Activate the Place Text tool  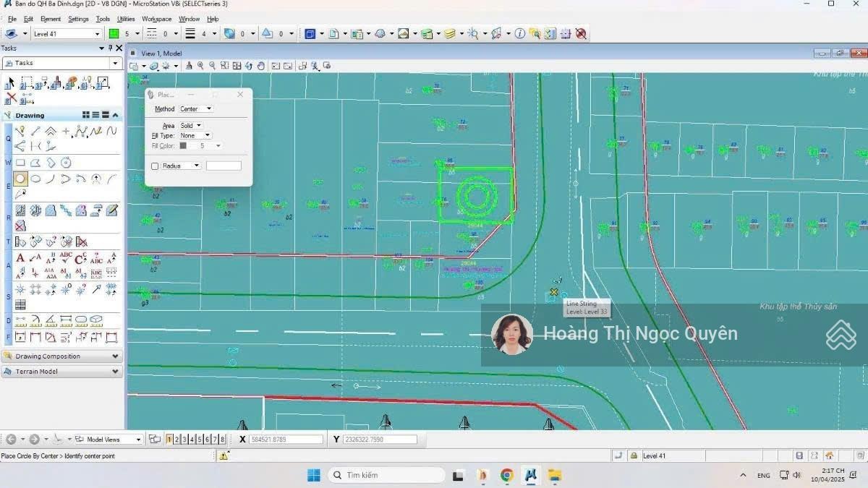[x=20, y=258]
